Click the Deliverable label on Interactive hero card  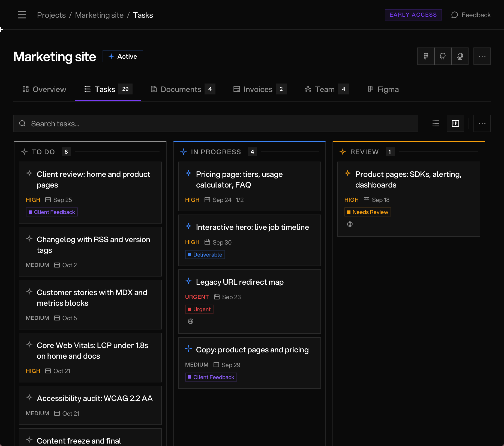(x=205, y=255)
